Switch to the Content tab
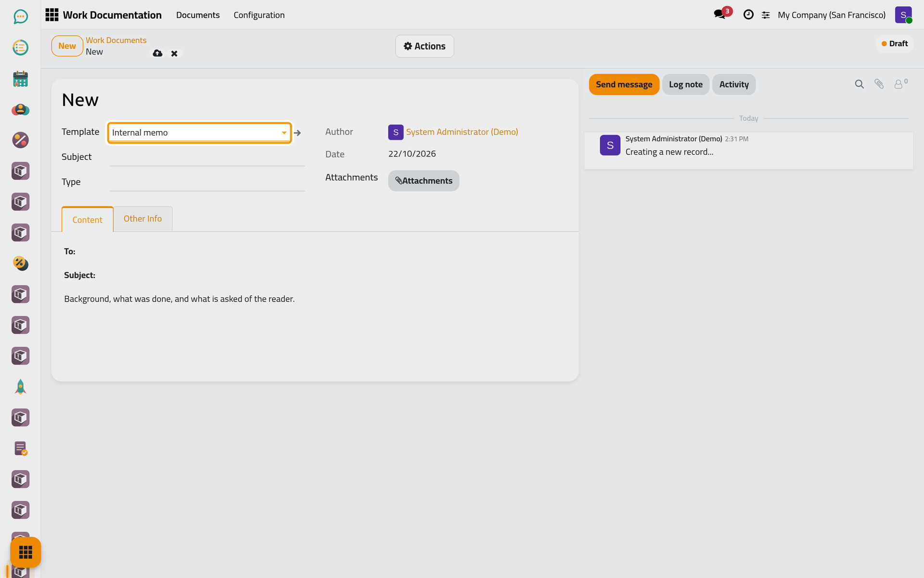The width and height of the screenshot is (924, 578). tap(88, 220)
